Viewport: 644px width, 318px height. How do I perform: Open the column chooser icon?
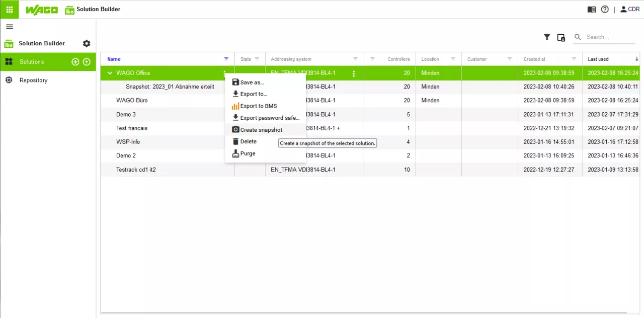point(561,37)
